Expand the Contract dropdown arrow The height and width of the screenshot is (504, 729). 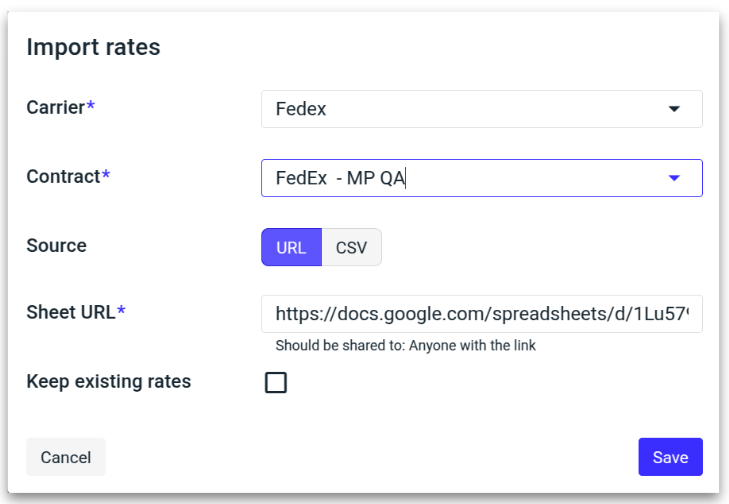tap(674, 178)
